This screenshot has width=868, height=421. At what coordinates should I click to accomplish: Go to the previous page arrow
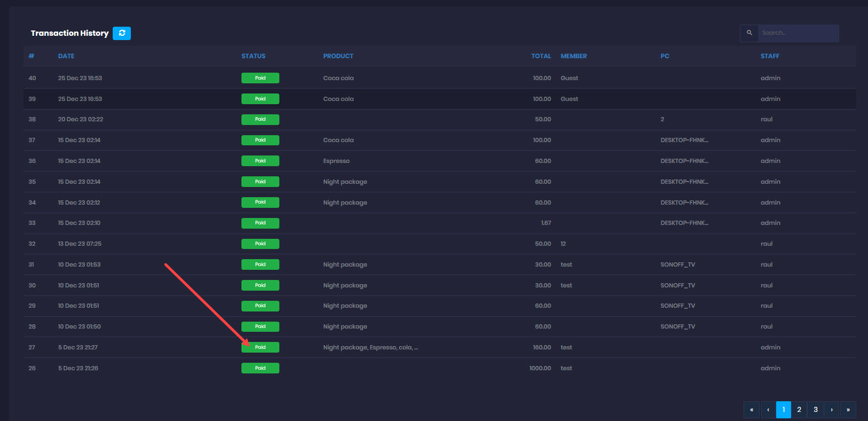pyautogui.click(x=768, y=410)
